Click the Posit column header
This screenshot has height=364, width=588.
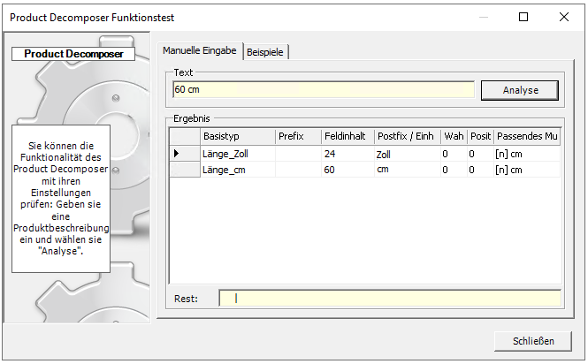(x=481, y=136)
